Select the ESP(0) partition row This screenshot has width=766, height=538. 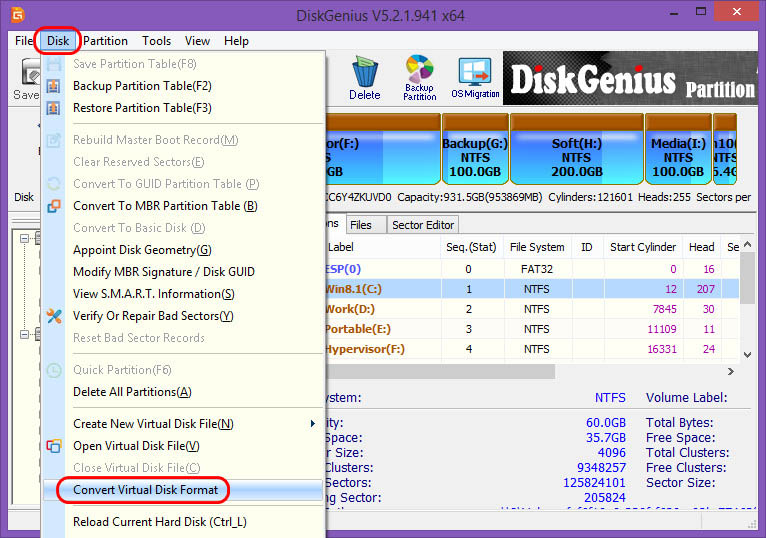tap(532, 269)
